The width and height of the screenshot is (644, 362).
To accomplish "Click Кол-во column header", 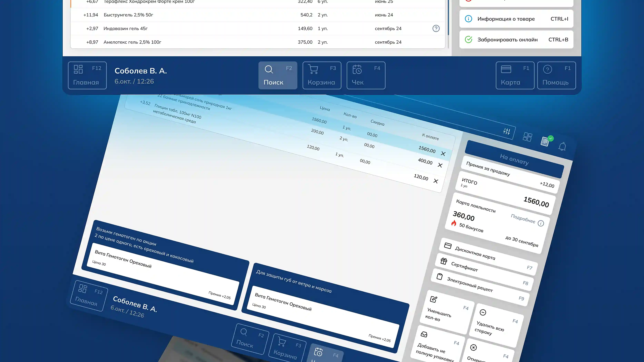I will 350,115.
